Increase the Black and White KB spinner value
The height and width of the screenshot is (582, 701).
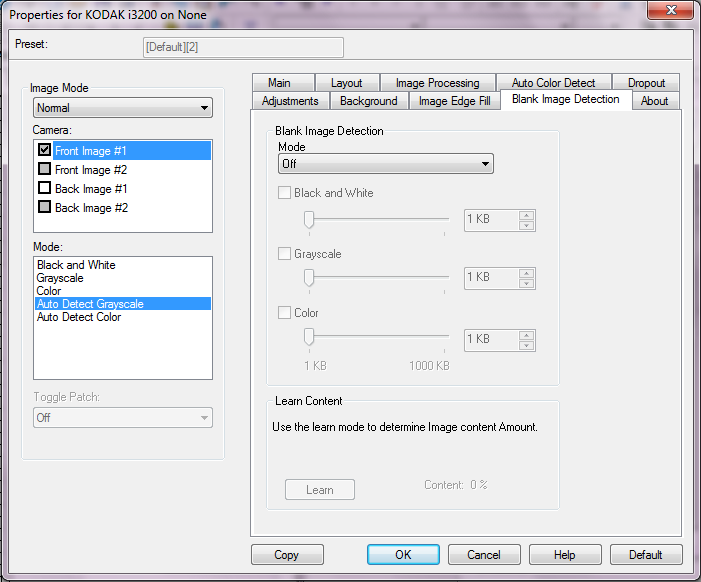527,215
